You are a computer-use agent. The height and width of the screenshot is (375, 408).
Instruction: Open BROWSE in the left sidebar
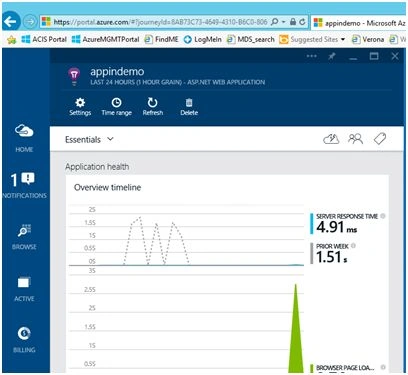tap(24, 236)
